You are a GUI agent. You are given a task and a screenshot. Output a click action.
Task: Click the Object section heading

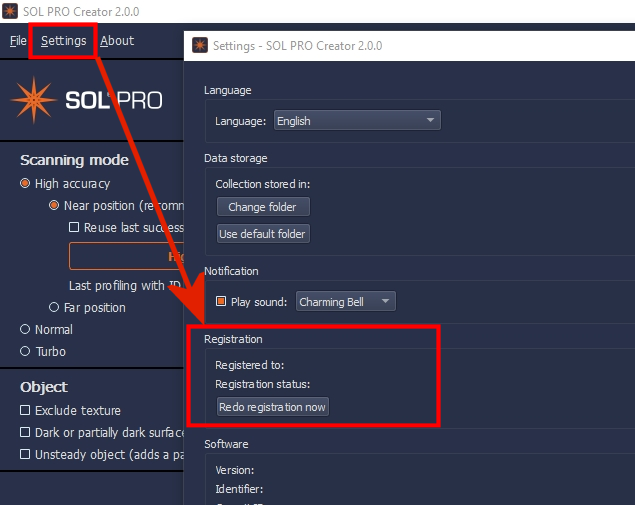pos(44,387)
